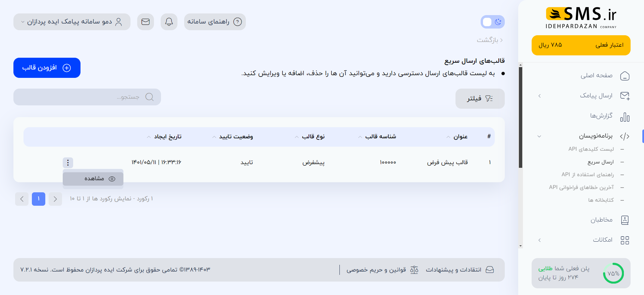Viewport: 644px width, 295px height.
Task: Click the feedback inbox icon in footer
Action: (490, 270)
